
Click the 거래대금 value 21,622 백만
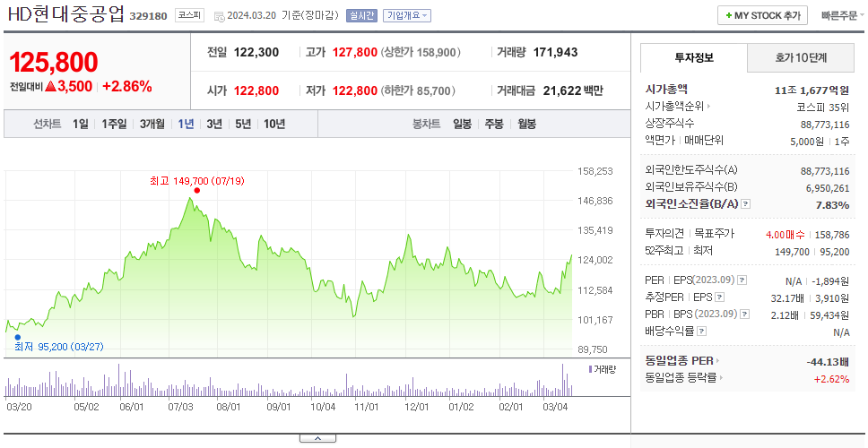pos(573,90)
